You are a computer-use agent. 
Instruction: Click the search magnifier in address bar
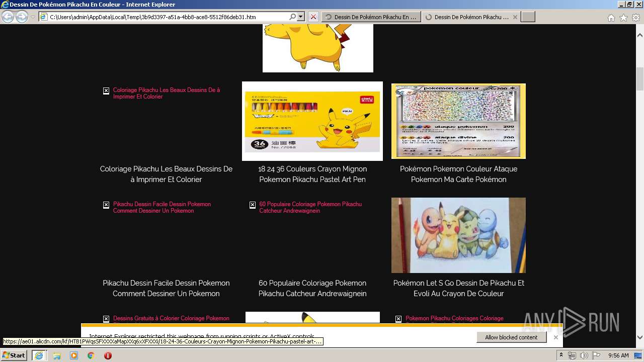click(293, 17)
